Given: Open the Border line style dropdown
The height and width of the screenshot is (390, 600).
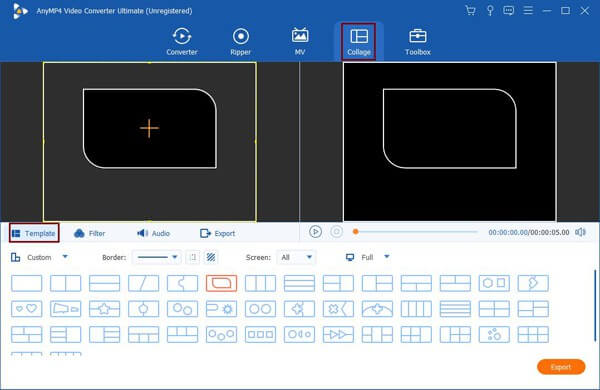Looking at the screenshot, I should tap(157, 257).
